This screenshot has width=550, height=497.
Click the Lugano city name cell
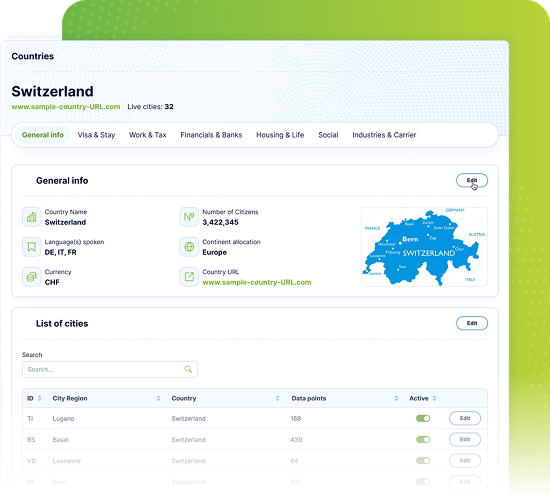tap(63, 418)
